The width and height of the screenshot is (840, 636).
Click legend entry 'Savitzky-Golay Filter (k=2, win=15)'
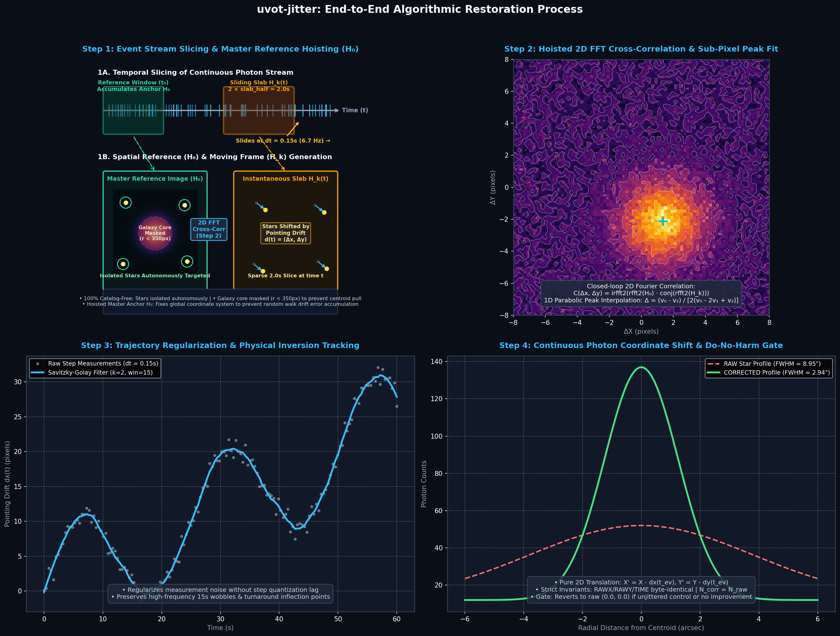(100, 373)
